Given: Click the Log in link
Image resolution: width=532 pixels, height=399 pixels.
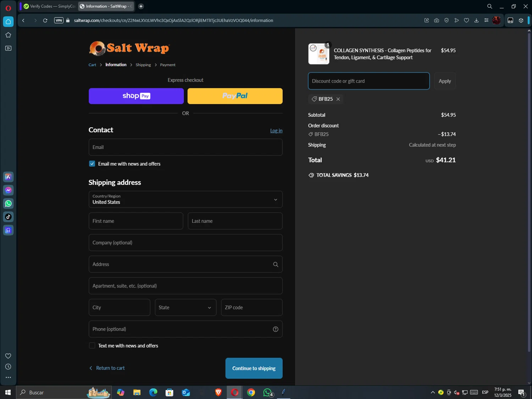Looking at the screenshot, I should pos(276,131).
